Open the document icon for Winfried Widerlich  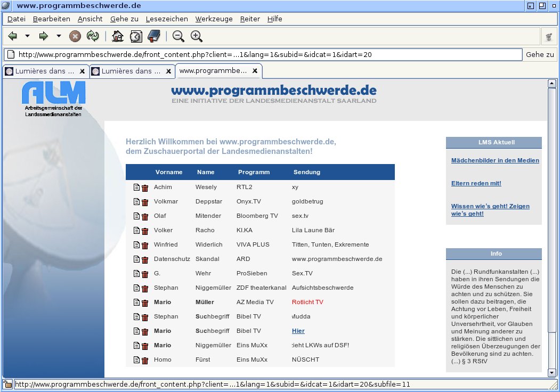[x=136, y=244]
